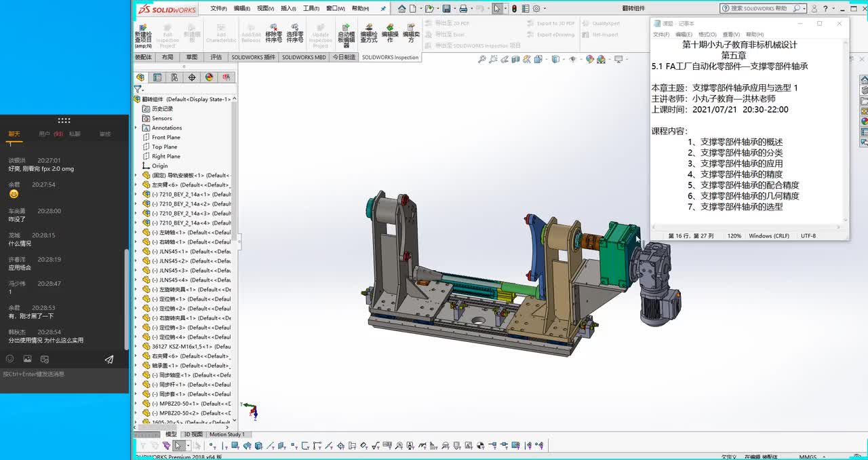
Task: Open the 工具(T) menu in SolidWorks
Action: point(311,9)
